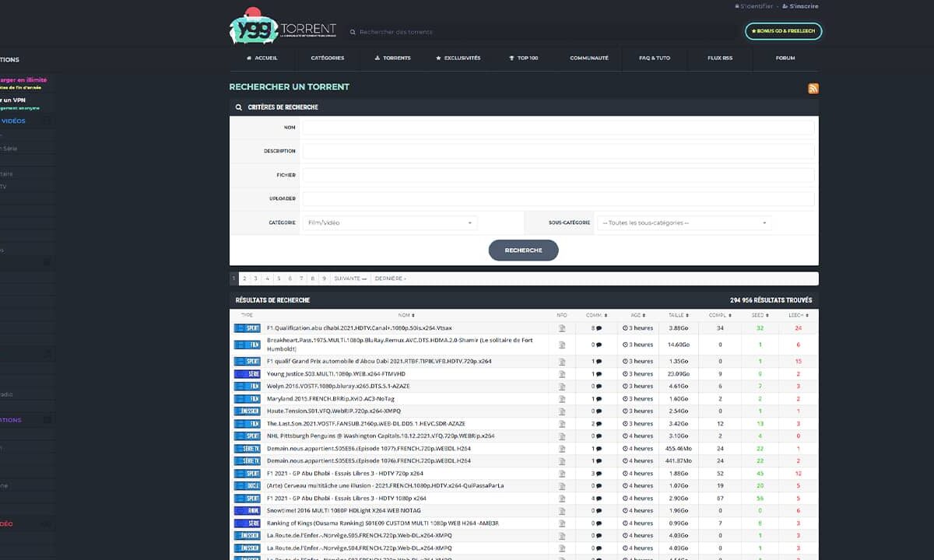Go to results page 5 in pagination

pyautogui.click(x=278, y=278)
